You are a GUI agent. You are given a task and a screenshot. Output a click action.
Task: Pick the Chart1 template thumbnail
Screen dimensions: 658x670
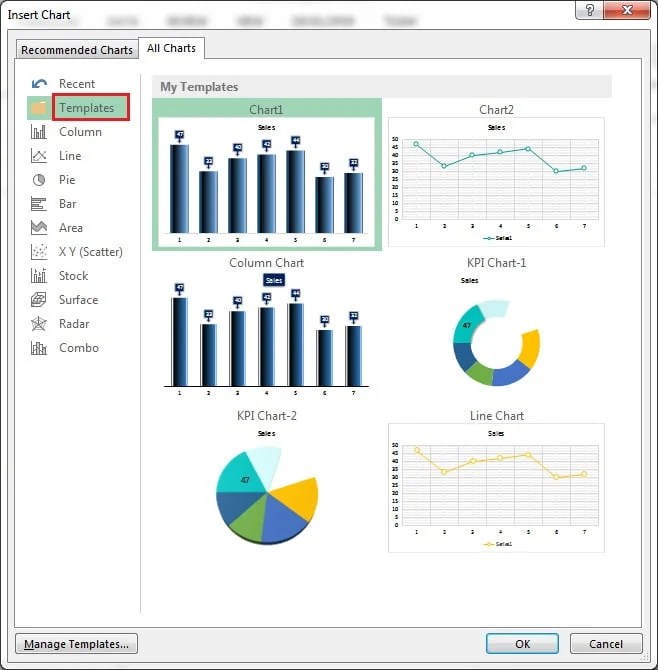267,182
